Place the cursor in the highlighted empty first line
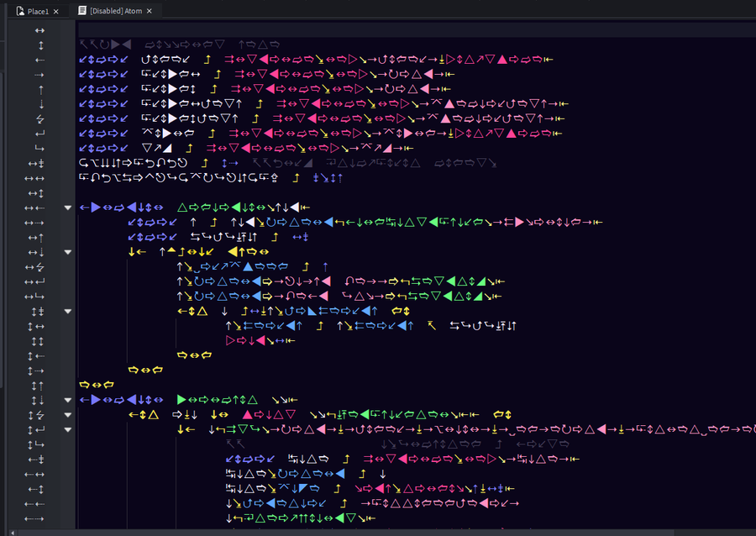Viewport: 756px width, 536px height. pyautogui.click(x=417, y=30)
